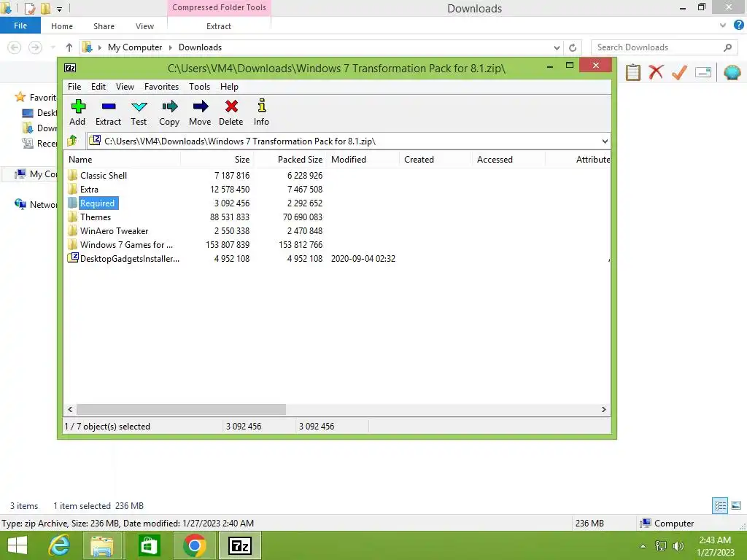Click the Info toolbar button in 7-Zip
The height and width of the screenshot is (560, 747).
pos(261,112)
